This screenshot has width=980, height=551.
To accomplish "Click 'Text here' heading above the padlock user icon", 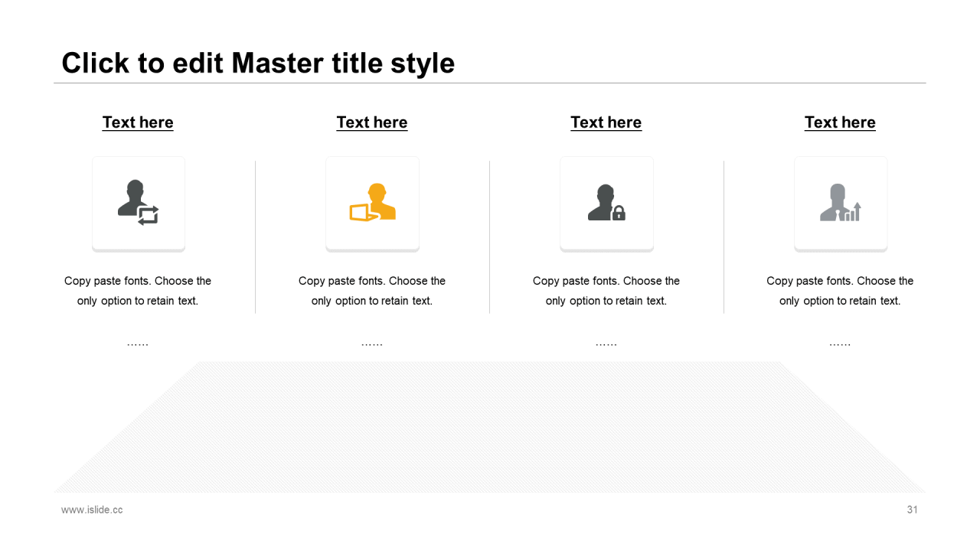I will click(606, 122).
